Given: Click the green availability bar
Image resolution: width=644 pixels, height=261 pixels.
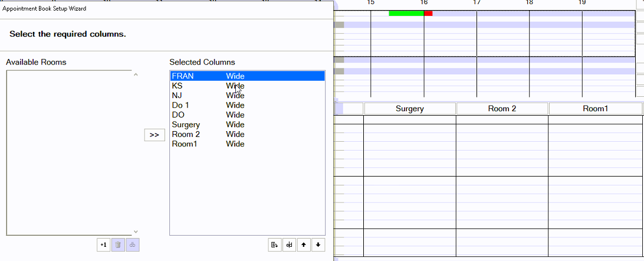Looking at the screenshot, I should coord(406,13).
